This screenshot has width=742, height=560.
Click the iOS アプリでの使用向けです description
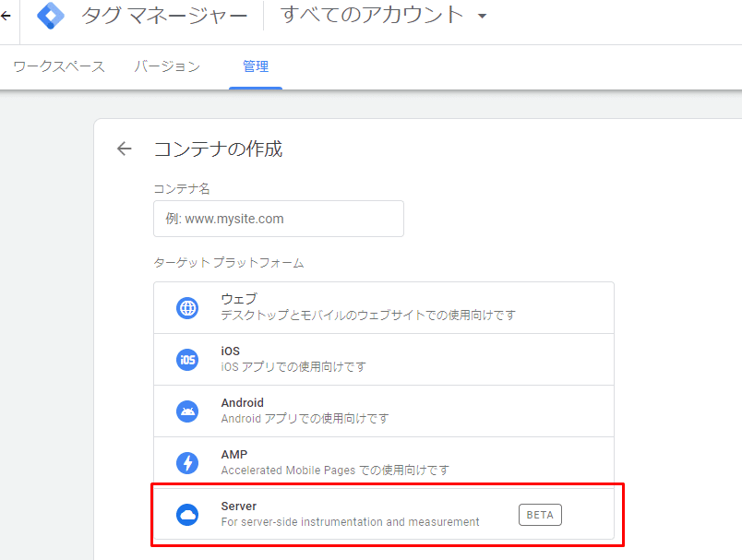(293, 366)
